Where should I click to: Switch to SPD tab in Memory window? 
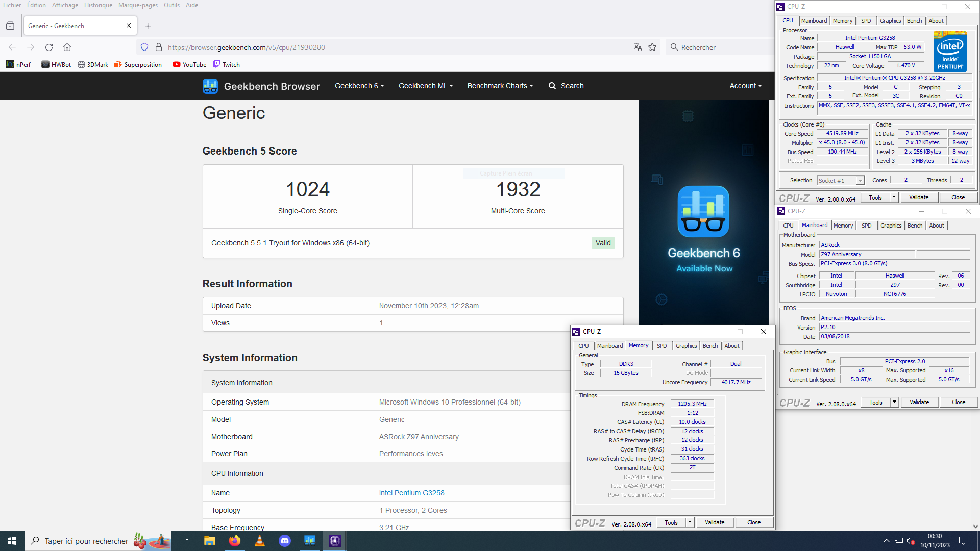coord(662,346)
